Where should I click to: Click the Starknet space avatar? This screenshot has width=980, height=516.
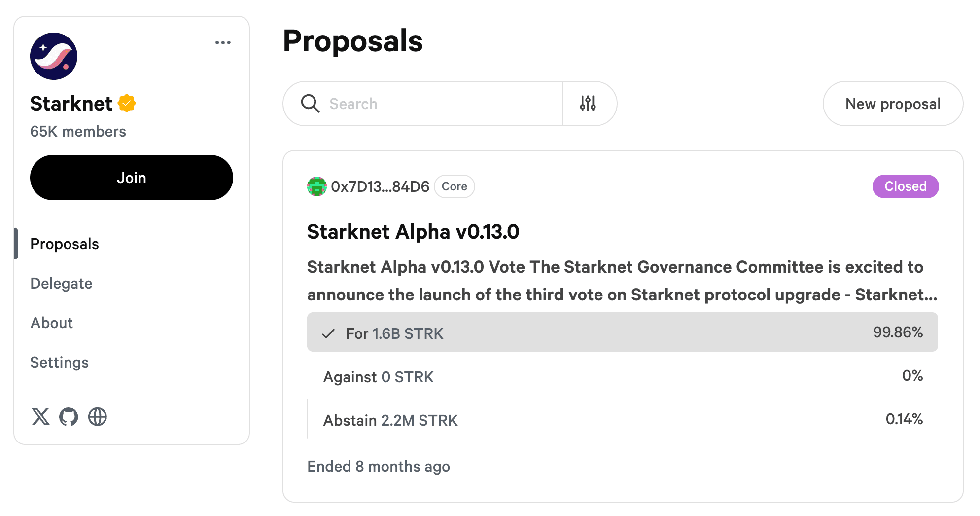pyautogui.click(x=54, y=56)
